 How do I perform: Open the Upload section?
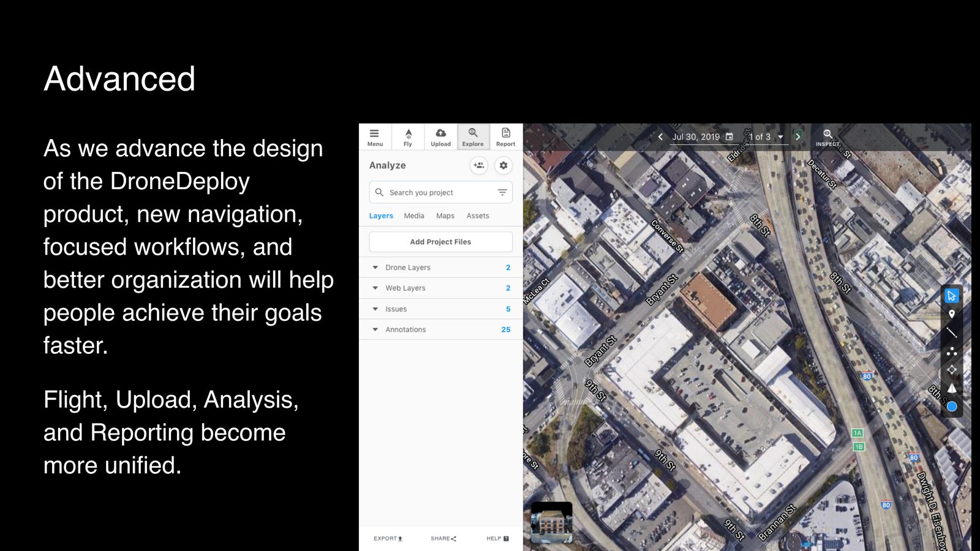440,137
